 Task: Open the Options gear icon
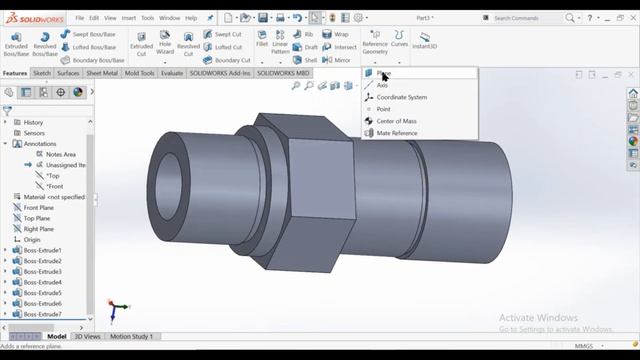pos(358,18)
